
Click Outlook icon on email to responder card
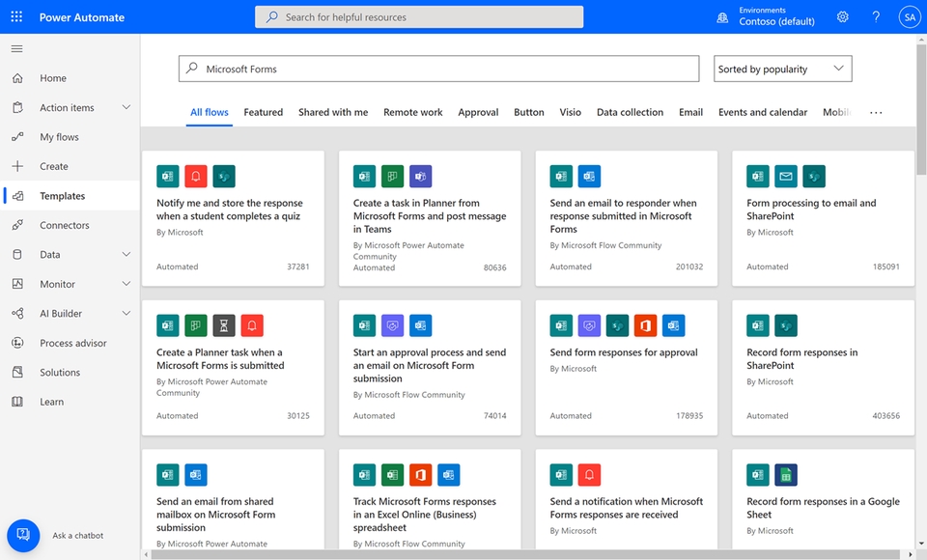point(589,177)
